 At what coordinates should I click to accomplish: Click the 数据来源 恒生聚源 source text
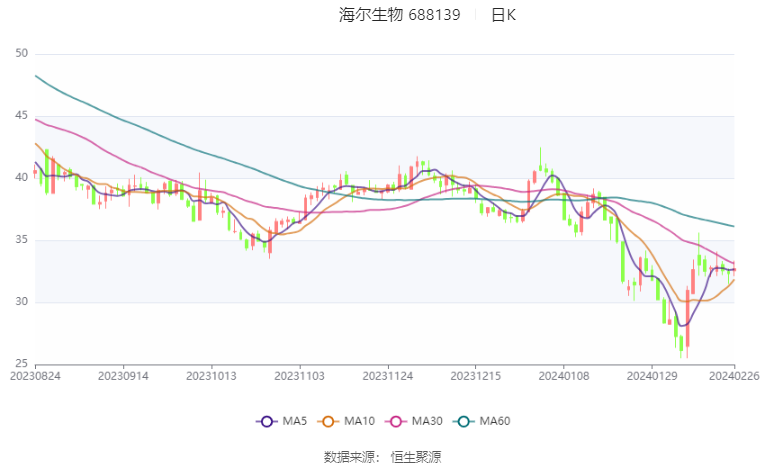click(382, 457)
